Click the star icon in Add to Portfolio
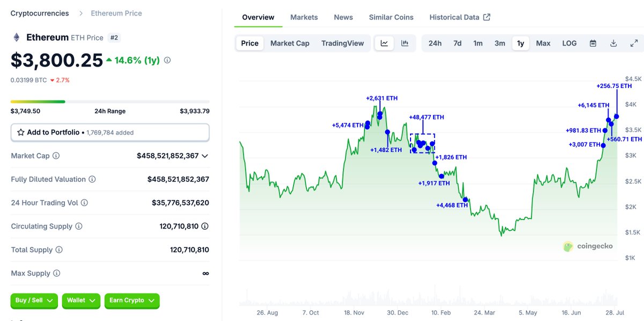This screenshot has height=321, width=644. 21,132
